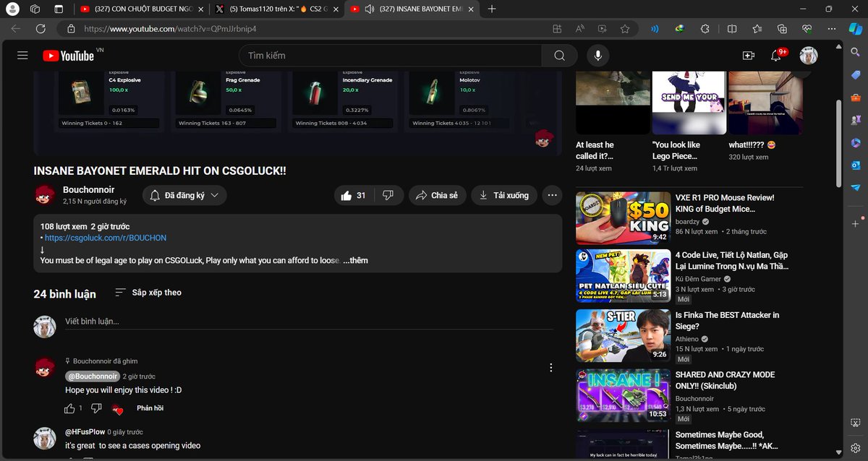Click 'Hope you will enjoy this video' comment
Screen dimensions: 868x461
click(123, 390)
